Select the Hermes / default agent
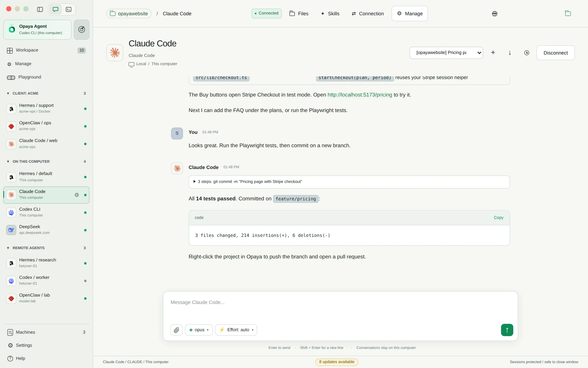This screenshot has height=368, width=588. coord(46,177)
